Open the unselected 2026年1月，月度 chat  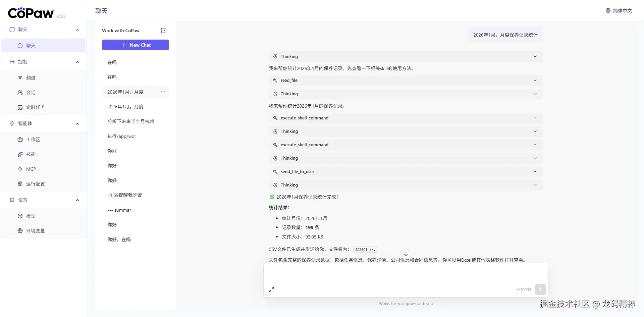click(136, 107)
